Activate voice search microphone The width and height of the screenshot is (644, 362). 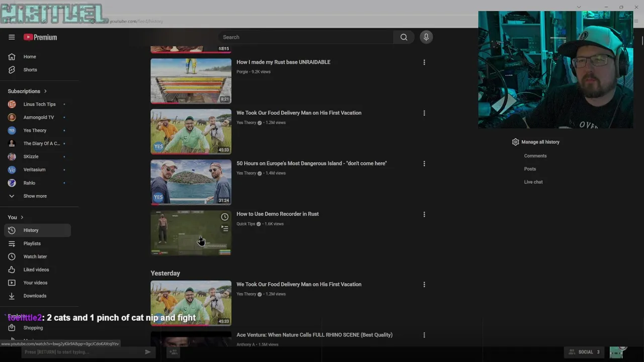tap(426, 37)
